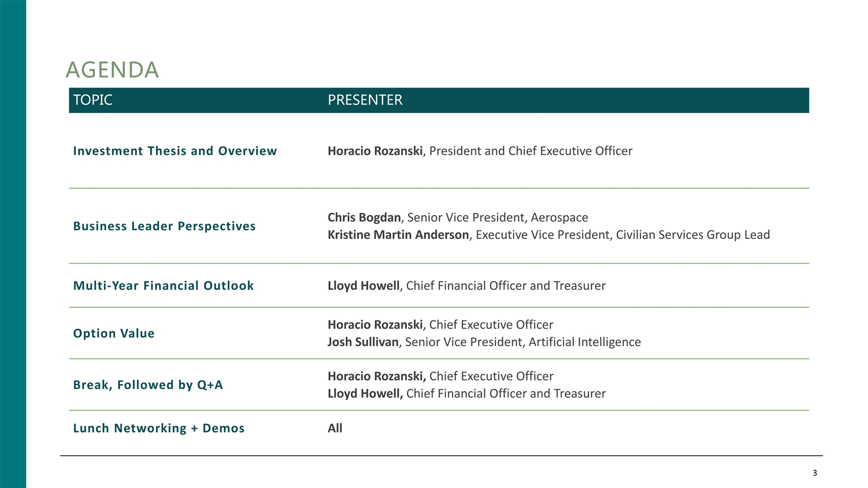Click the Kristine Martin Anderson presenter line
The height and width of the screenshot is (488, 868).
coord(548,234)
